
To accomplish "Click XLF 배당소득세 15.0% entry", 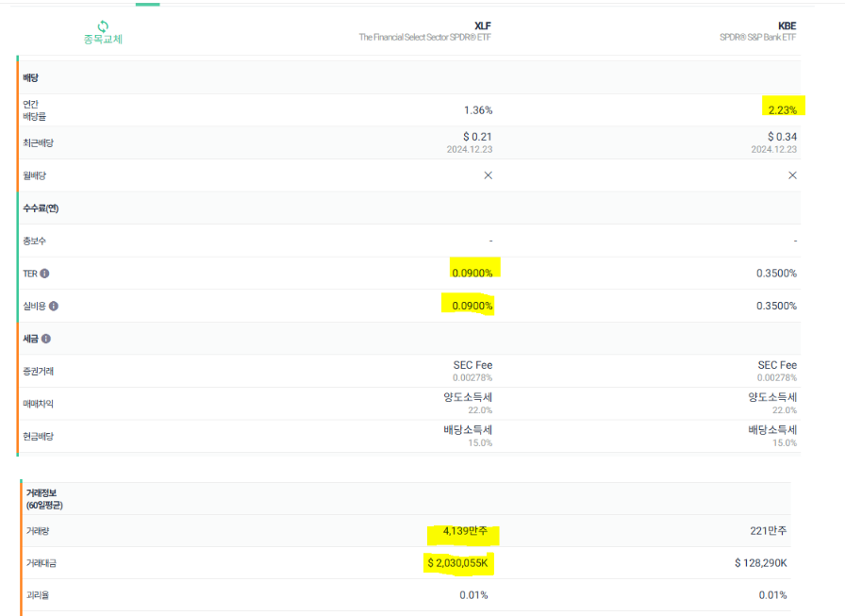I will coord(468,436).
